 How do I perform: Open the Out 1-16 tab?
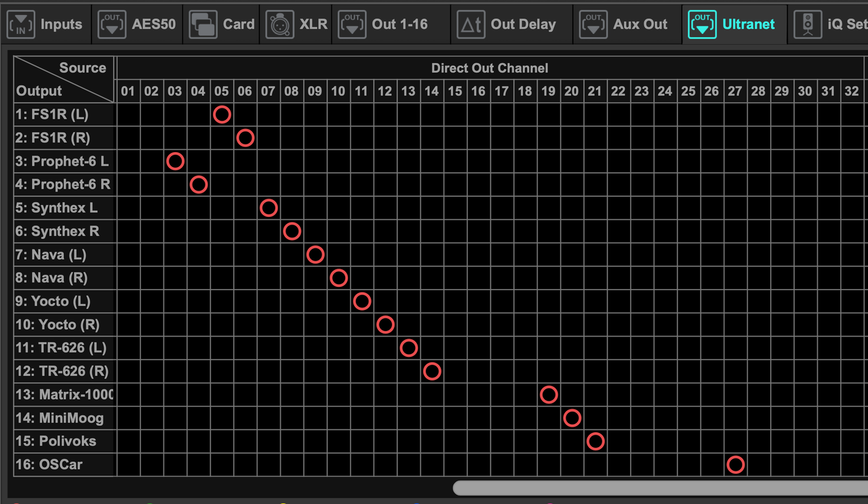[x=391, y=24]
